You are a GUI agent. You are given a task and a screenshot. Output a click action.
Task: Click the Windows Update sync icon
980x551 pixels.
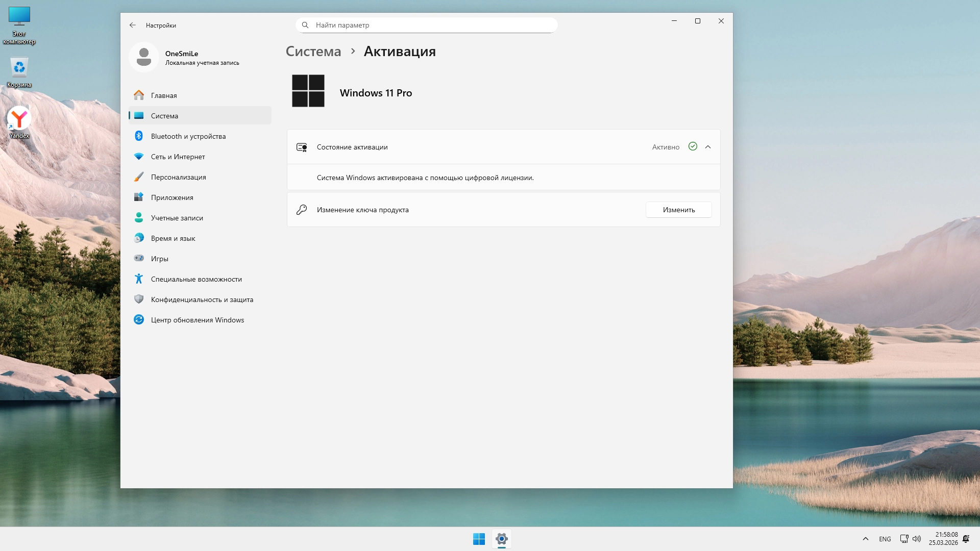(x=138, y=319)
